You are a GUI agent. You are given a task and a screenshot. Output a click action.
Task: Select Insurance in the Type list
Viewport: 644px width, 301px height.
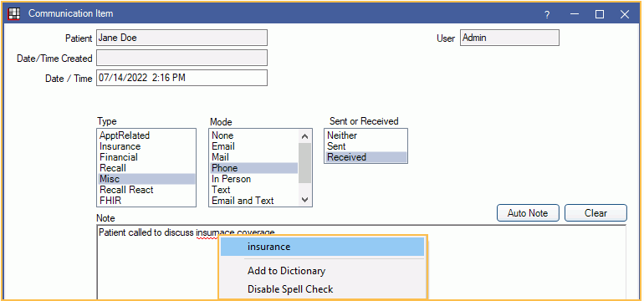(146, 146)
